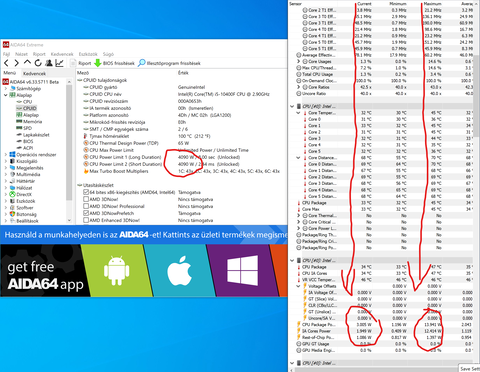Expand the Operációs rendszer node
Screen dimensions: 480x372
(x=6, y=155)
